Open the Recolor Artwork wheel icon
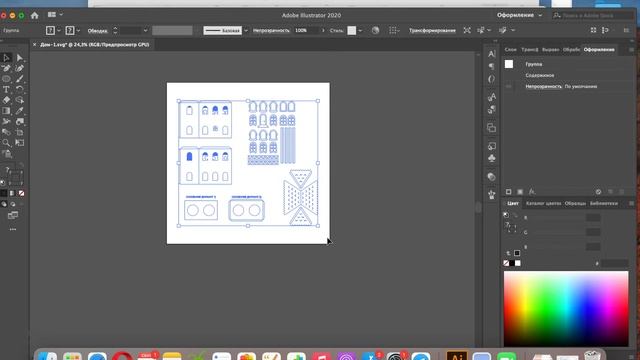This screenshot has width=640, height=360. tap(376, 30)
